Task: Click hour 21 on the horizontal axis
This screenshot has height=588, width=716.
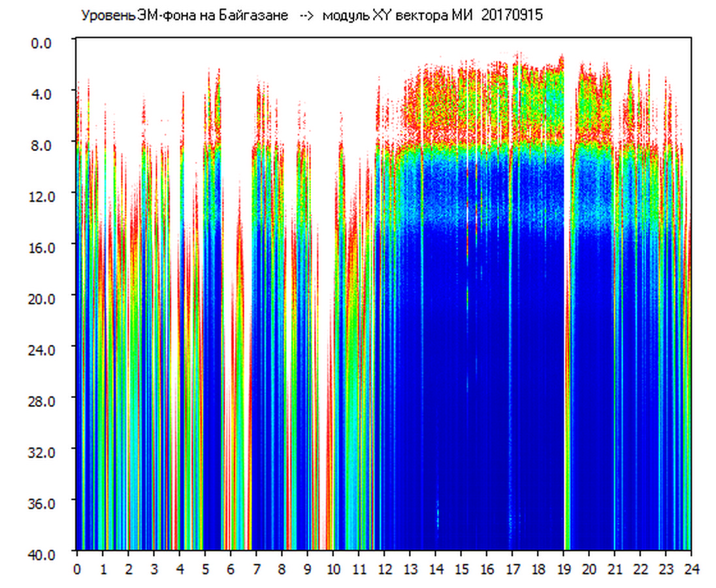Action: pyautogui.click(x=615, y=568)
